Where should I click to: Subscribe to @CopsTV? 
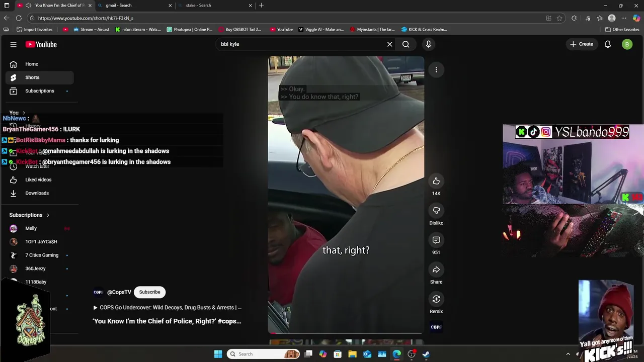pyautogui.click(x=149, y=292)
